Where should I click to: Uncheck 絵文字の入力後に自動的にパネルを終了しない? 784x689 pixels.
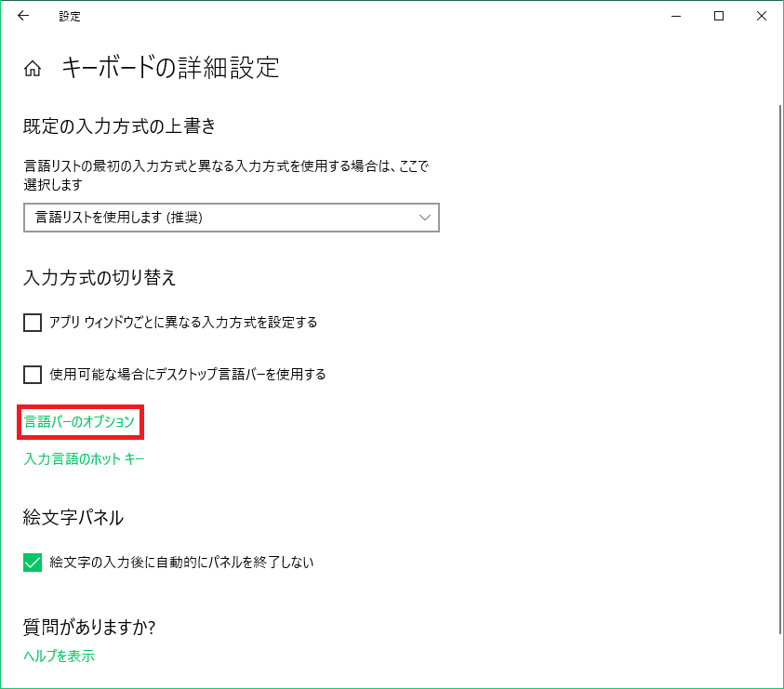[32, 563]
